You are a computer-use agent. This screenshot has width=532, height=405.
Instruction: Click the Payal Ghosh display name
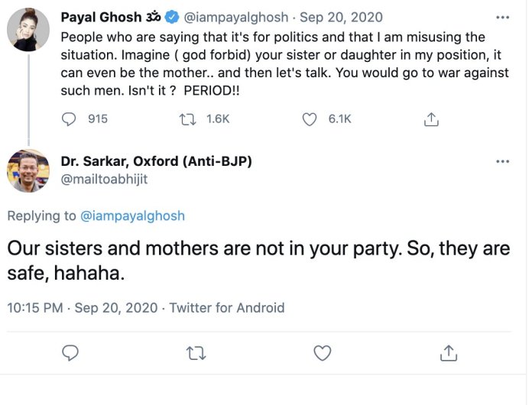pyautogui.click(x=99, y=17)
